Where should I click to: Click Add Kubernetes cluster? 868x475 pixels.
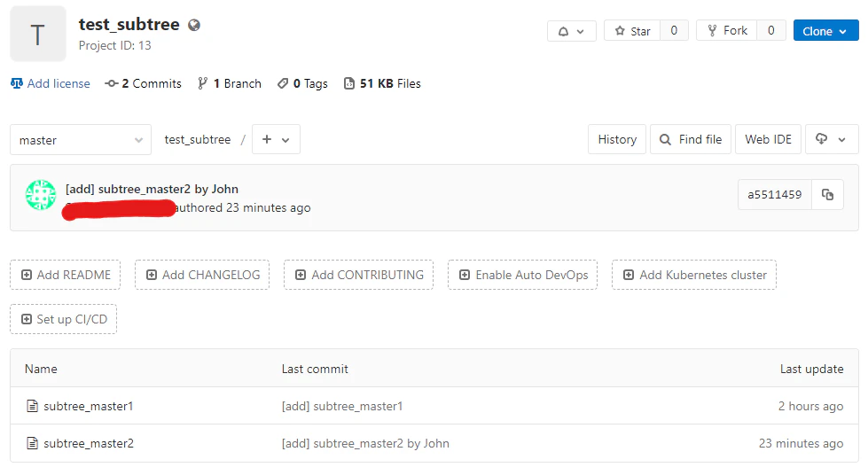pyautogui.click(x=694, y=275)
